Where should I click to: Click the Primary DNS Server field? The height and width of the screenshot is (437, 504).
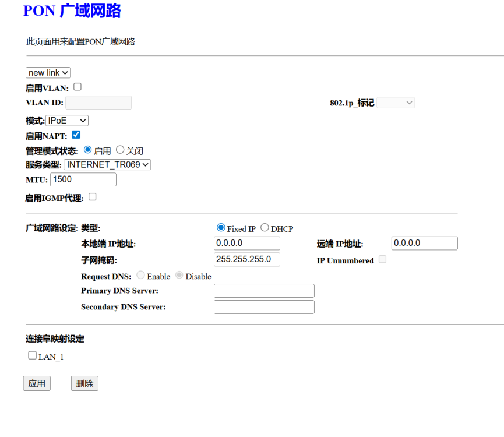click(264, 291)
